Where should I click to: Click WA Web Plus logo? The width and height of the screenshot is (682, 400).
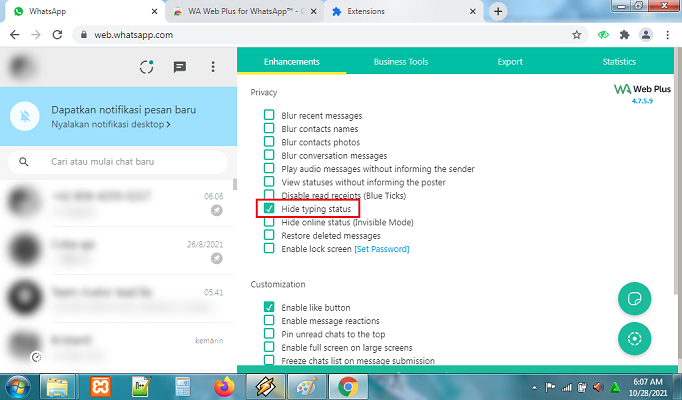(642, 89)
